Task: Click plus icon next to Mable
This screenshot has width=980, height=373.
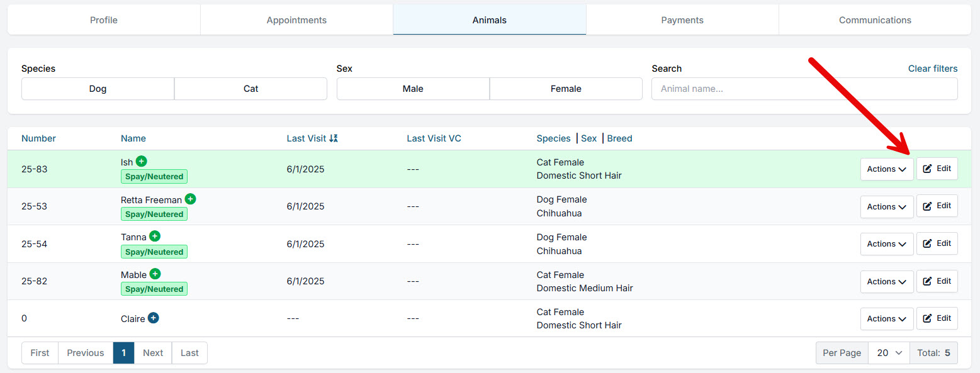Action: (x=155, y=274)
